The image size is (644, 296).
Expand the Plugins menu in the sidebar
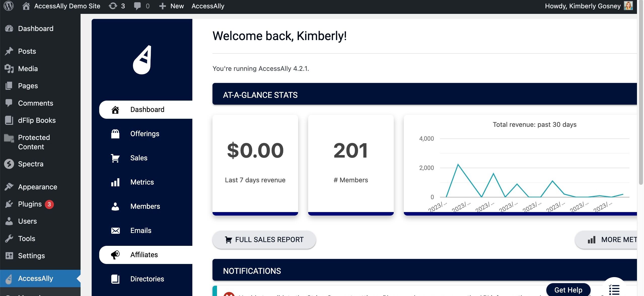coord(30,204)
